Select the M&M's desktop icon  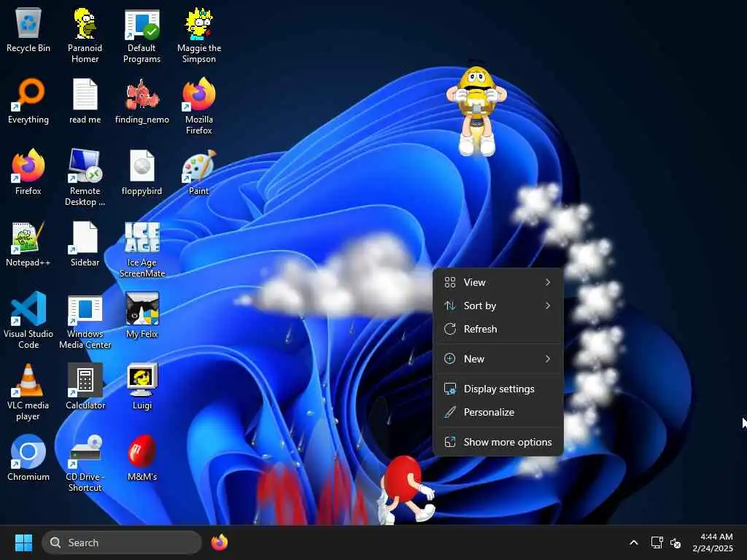142,459
